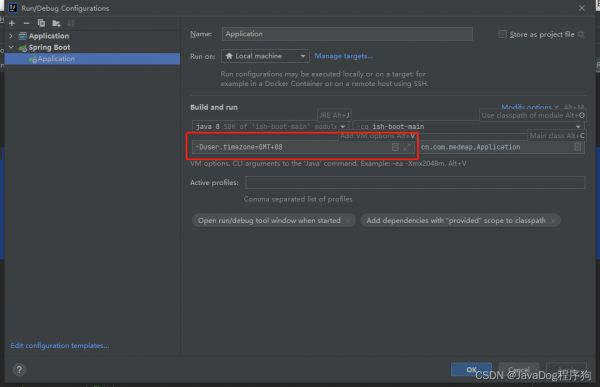The width and height of the screenshot is (600, 387).
Task: Expand the VM options field icon
Action: point(407,147)
